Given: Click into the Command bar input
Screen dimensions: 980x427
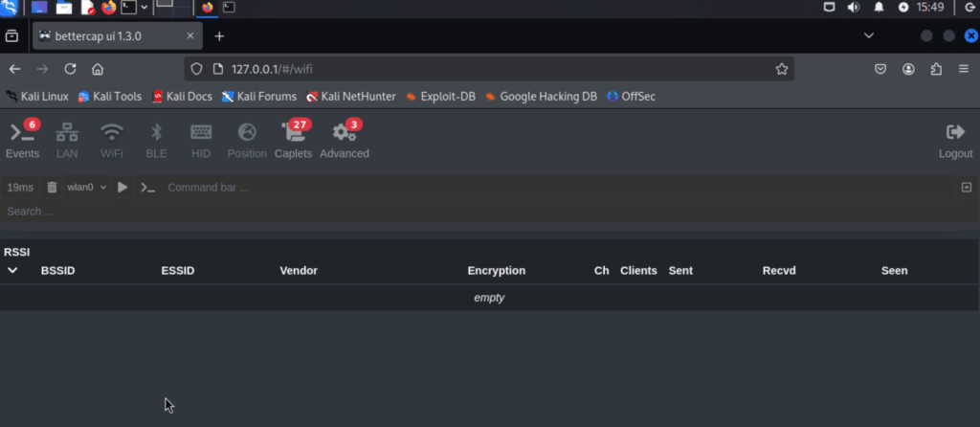Looking at the screenshot, I should (x=383, y=188).
